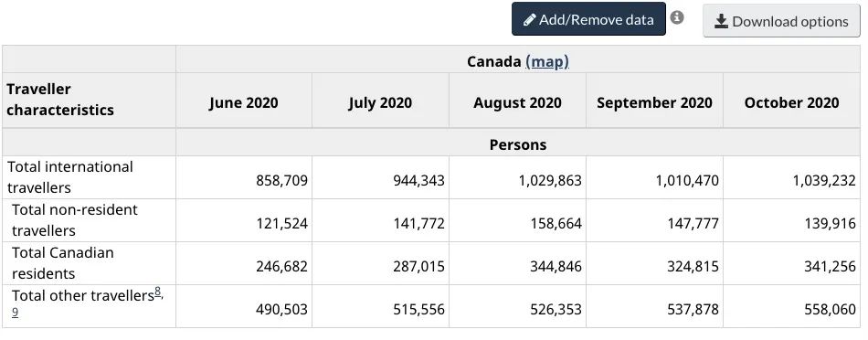
Task: Select the September 2020 column header
Action: 654,102
